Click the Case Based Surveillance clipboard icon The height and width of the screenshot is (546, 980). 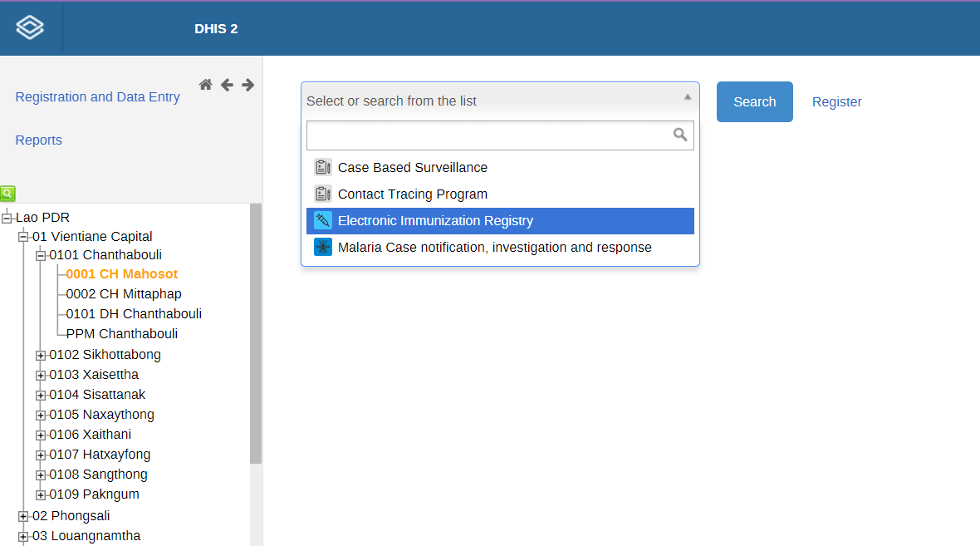[322, 168]
